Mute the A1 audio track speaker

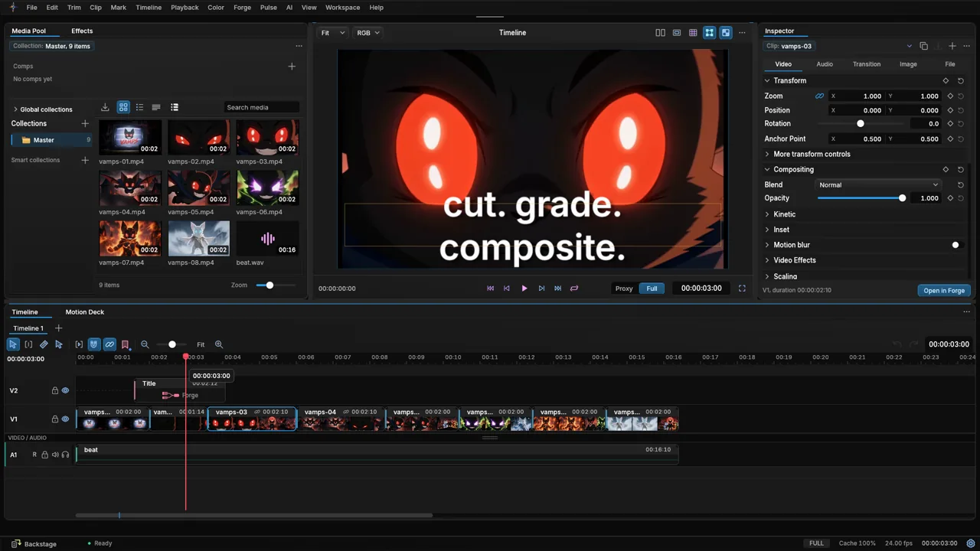click(55, 455)
